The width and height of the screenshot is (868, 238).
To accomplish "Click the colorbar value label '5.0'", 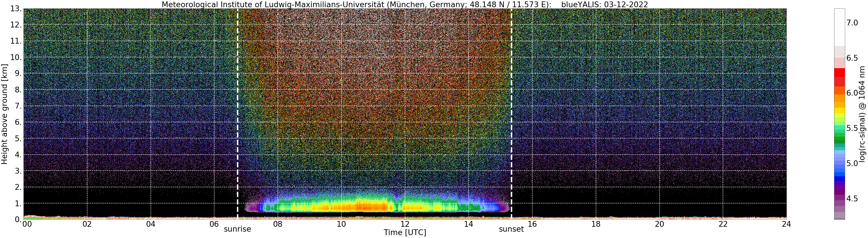I will (x=852, y=163).
